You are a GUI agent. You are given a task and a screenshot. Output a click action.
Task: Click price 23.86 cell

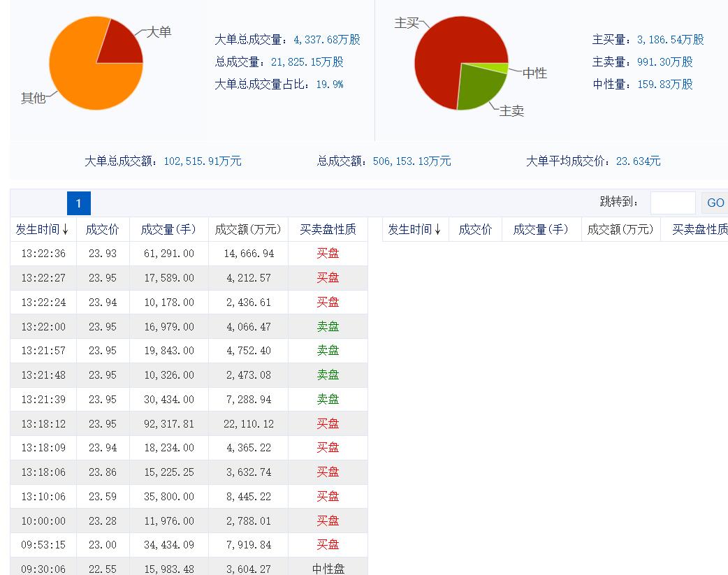click(x=103, y=472)
